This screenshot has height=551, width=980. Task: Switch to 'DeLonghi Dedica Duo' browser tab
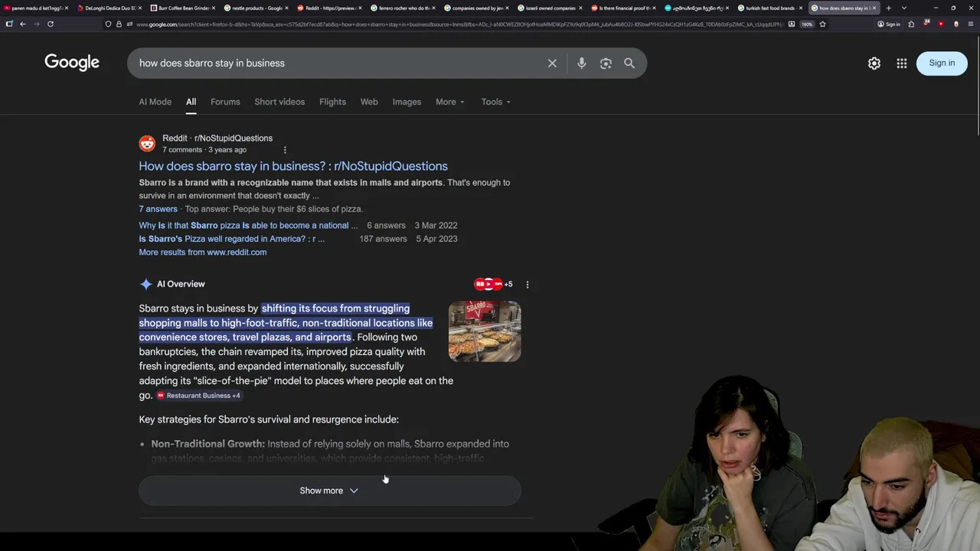point(110,8)
